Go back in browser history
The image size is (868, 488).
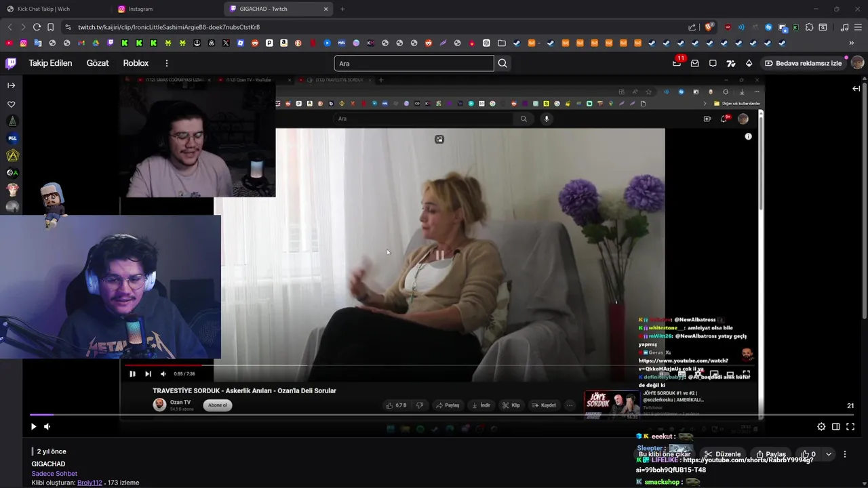pyautogui.click(x=9, y=27)
